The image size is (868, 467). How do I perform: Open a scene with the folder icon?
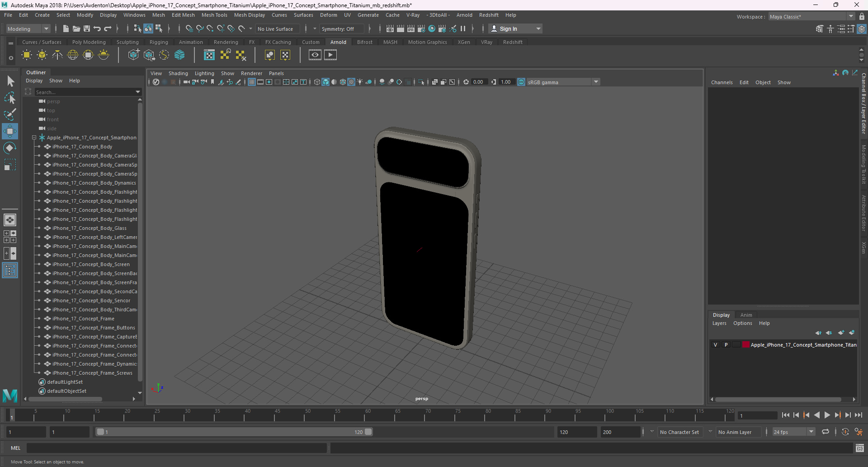click(x=76, y=29)
